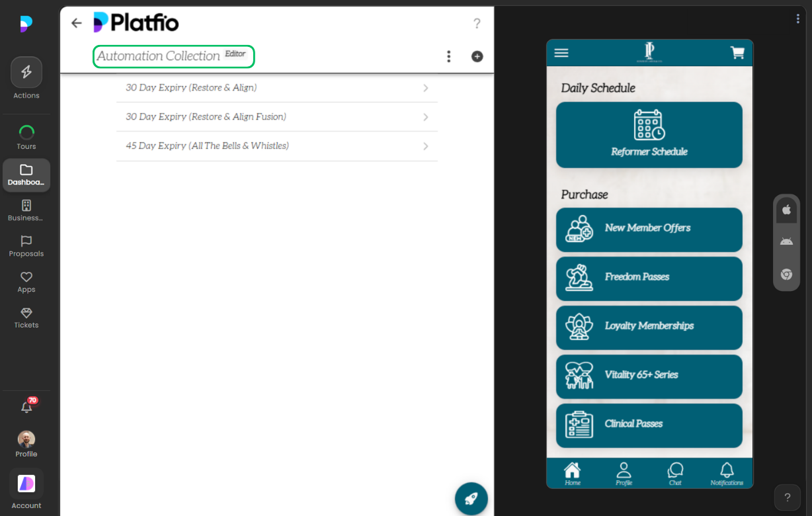812x516 pixels.
Task: Switch preview to Android device
Action: [x=786, y=241]
